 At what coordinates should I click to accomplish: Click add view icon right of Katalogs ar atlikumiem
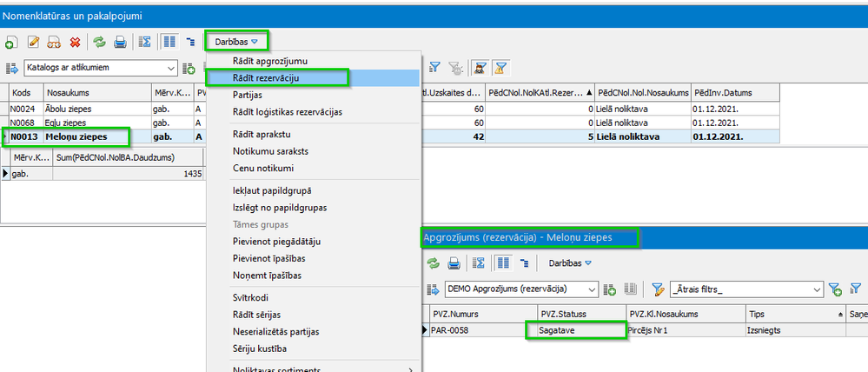click(x=189, y=68)
